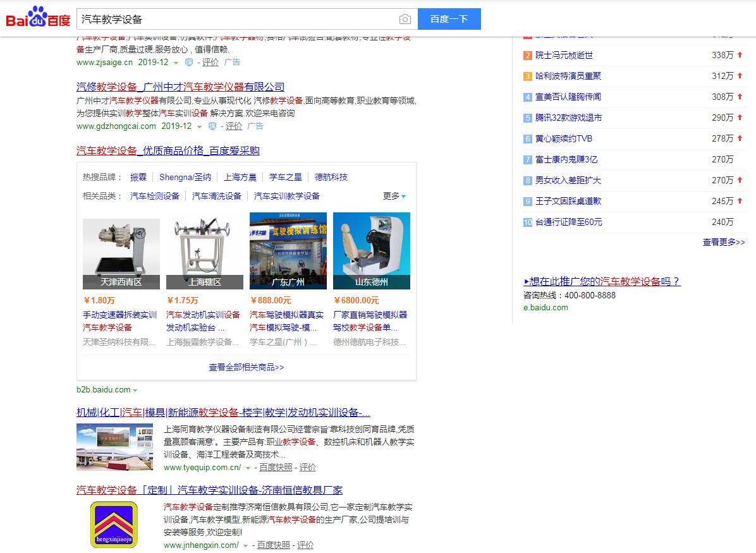Click rank 3 number badge
The height and width of the screenshot is (553, 756).
point(527,76)
